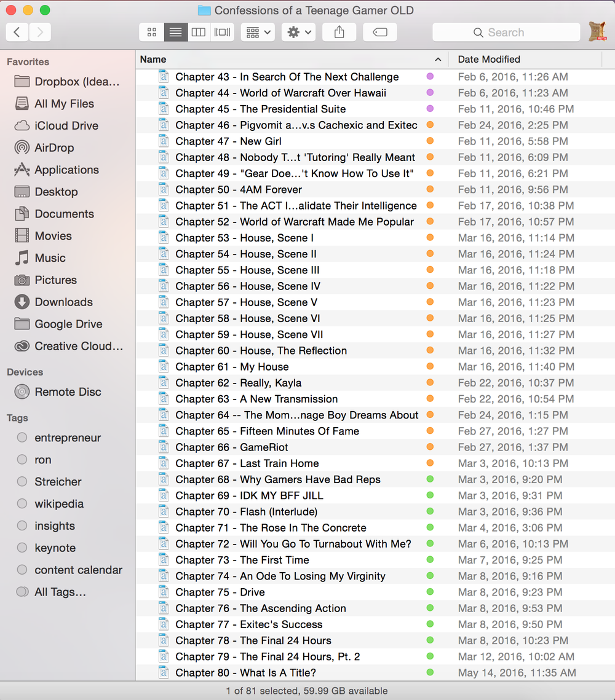The height and width of the screenshot is (700, 615).
Task: Filter by ron tag
Action: [68, 459]
